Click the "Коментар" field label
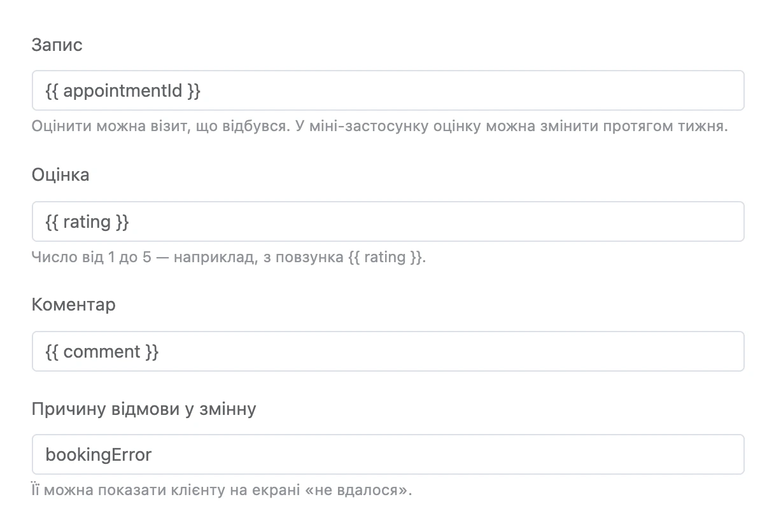774x532 pixels. click(x=74, y=305)
